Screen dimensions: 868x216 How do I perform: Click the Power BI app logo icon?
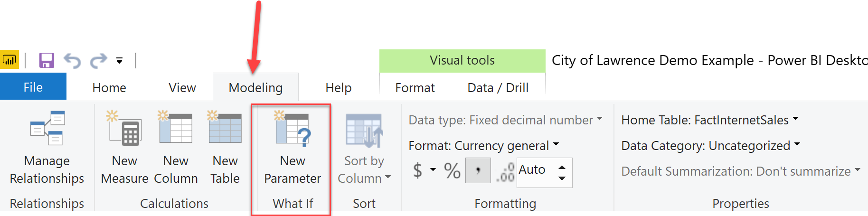coord(9,60)
